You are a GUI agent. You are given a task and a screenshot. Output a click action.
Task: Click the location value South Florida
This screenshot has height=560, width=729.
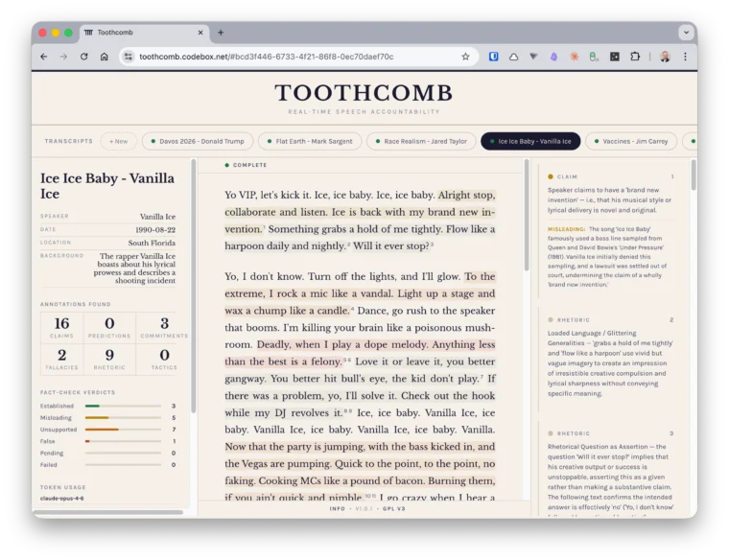[152, 243]
